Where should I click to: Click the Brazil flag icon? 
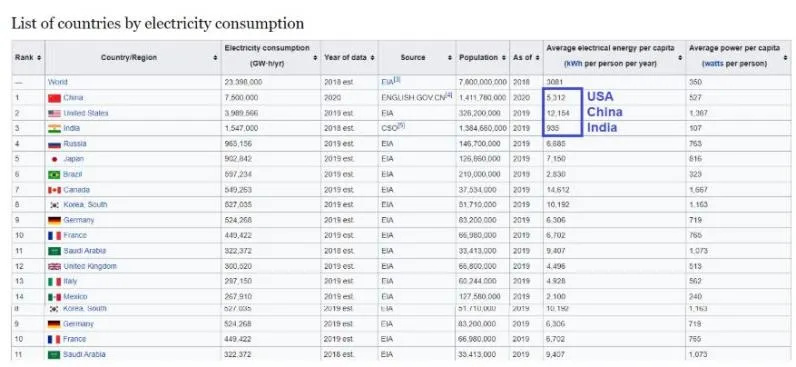[54, 175]
